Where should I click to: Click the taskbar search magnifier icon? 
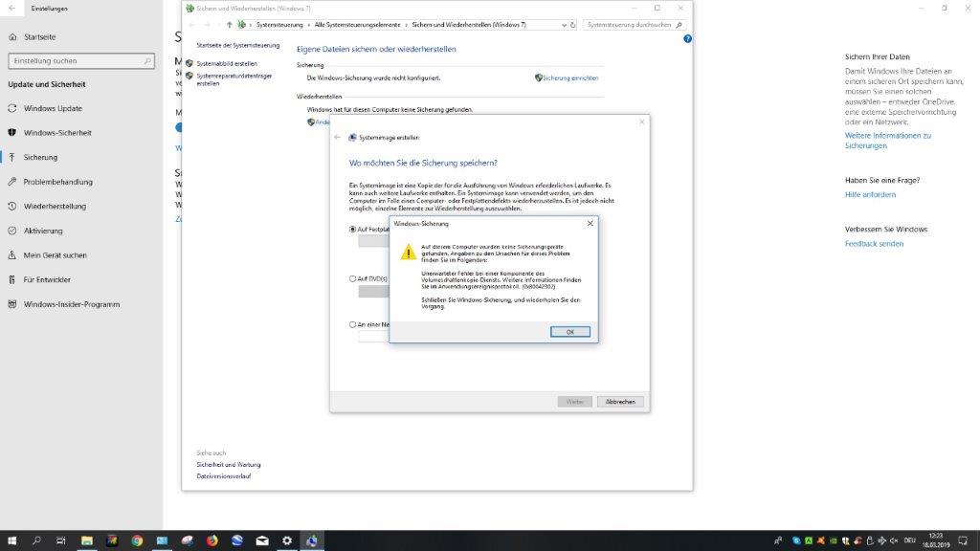click(x=36, y=541)
